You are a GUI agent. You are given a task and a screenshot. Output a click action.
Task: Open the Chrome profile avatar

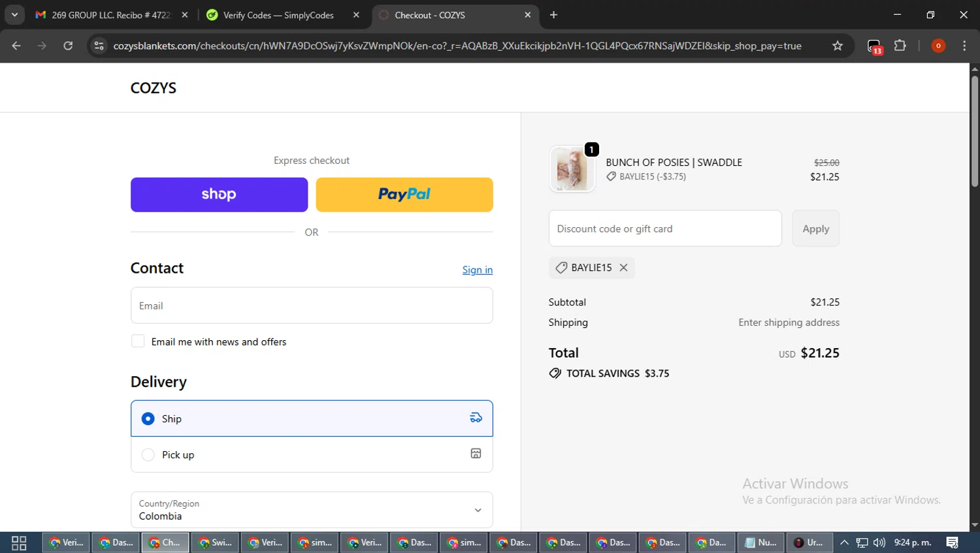click(x=938, y=46)
